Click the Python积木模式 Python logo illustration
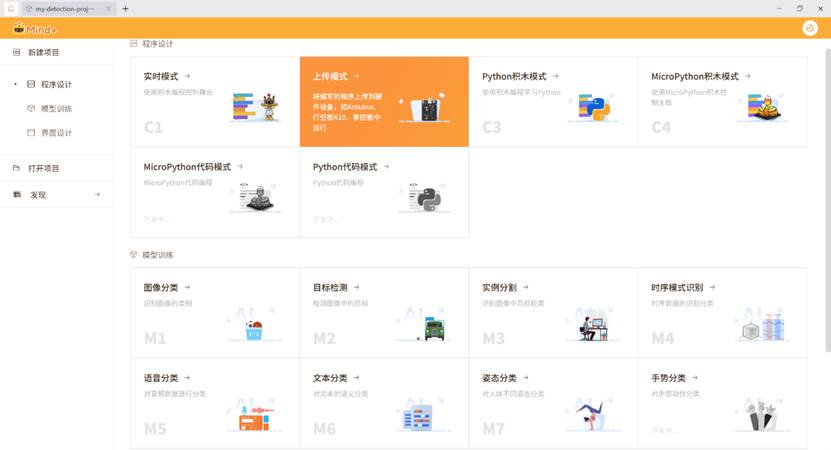 tap(596, 108)
